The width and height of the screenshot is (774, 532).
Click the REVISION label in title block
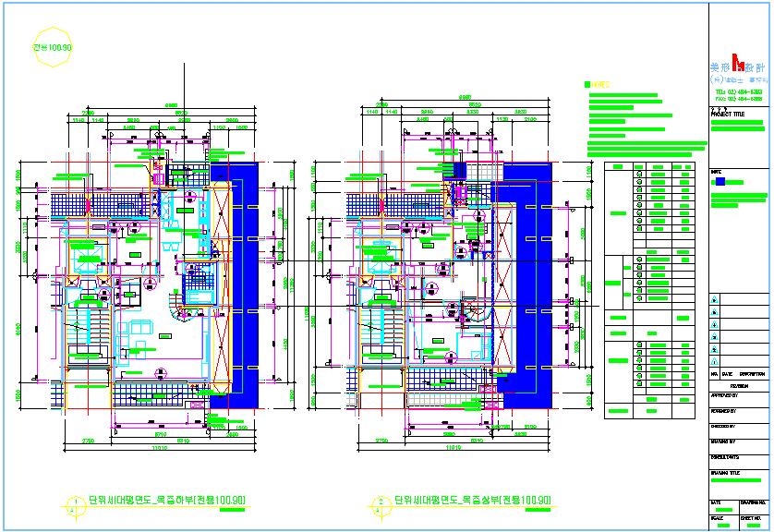[739, 387]
